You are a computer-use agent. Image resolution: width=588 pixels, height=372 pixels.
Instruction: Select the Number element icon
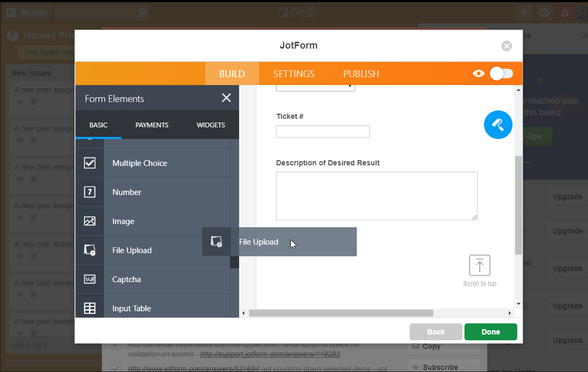click(90, 192)
